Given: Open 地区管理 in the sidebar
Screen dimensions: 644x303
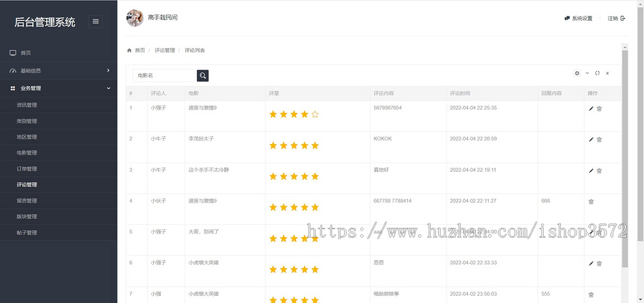Looking at the screenshot, I should (26, 137).
